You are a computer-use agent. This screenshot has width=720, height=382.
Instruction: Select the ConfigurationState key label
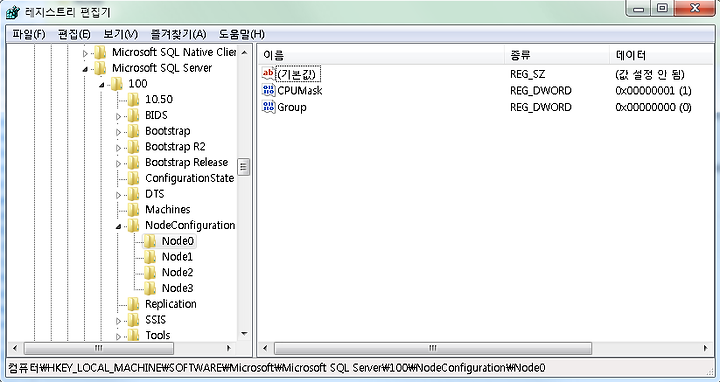click(x=190, y=178)
